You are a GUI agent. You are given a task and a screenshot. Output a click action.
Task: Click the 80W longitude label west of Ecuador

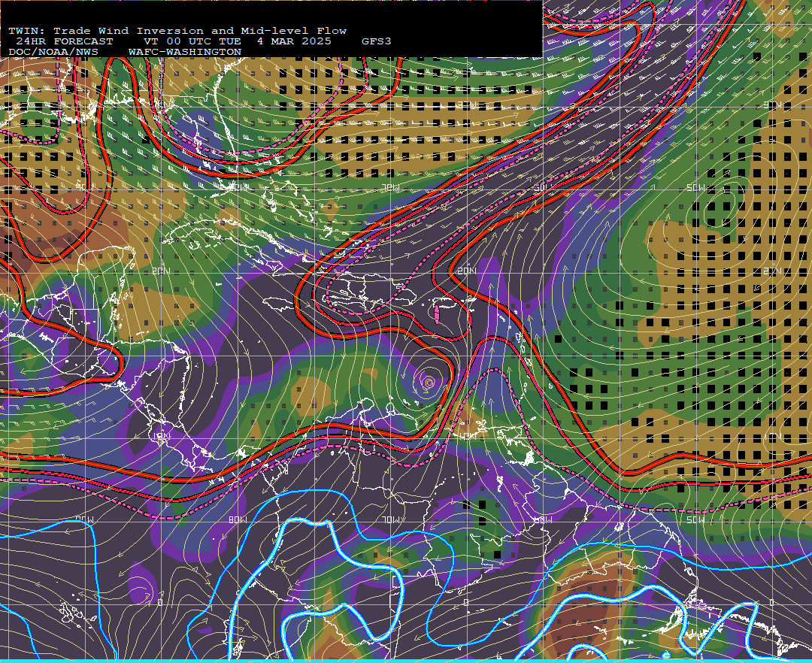coord(238,519)
